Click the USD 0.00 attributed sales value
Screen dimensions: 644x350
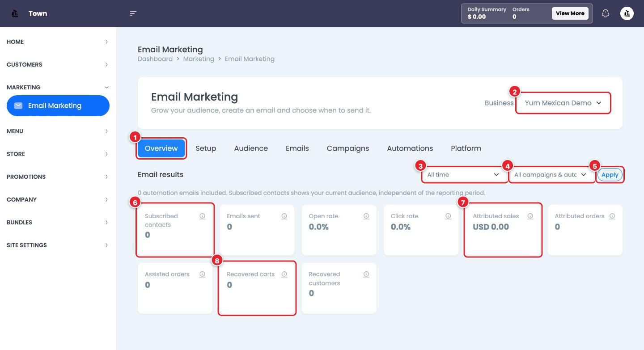[491, 227]
